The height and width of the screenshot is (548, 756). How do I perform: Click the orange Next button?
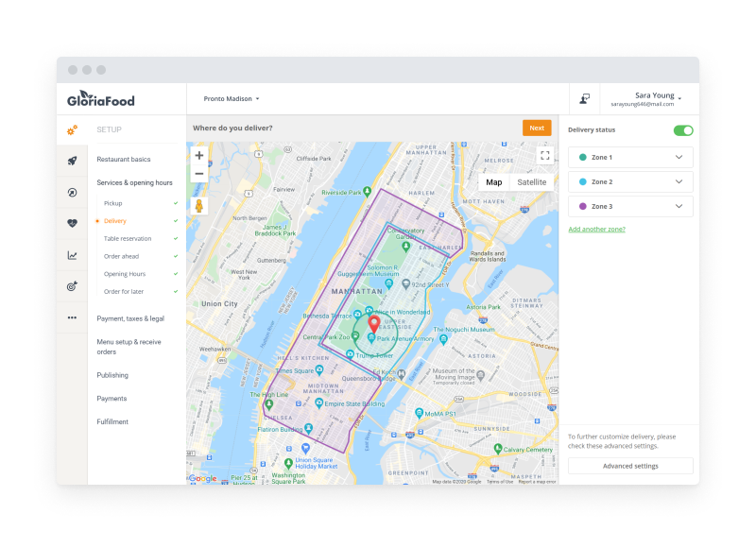(x=537, y=128)
